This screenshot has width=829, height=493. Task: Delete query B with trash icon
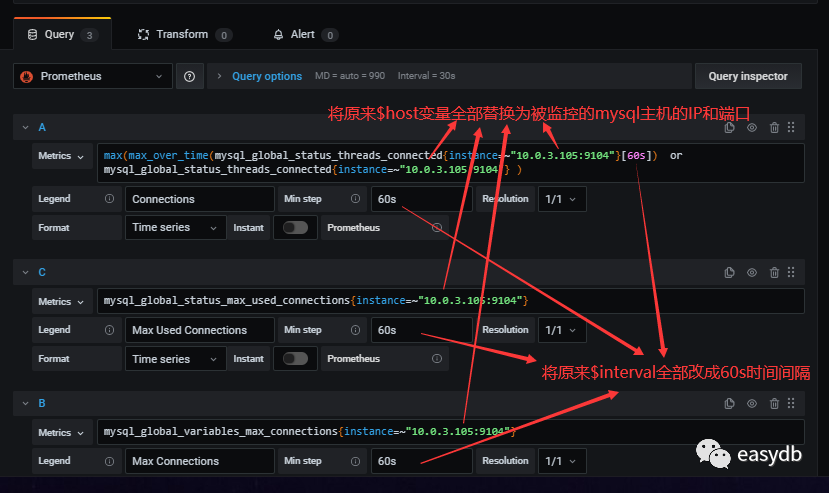coord(774,403)
